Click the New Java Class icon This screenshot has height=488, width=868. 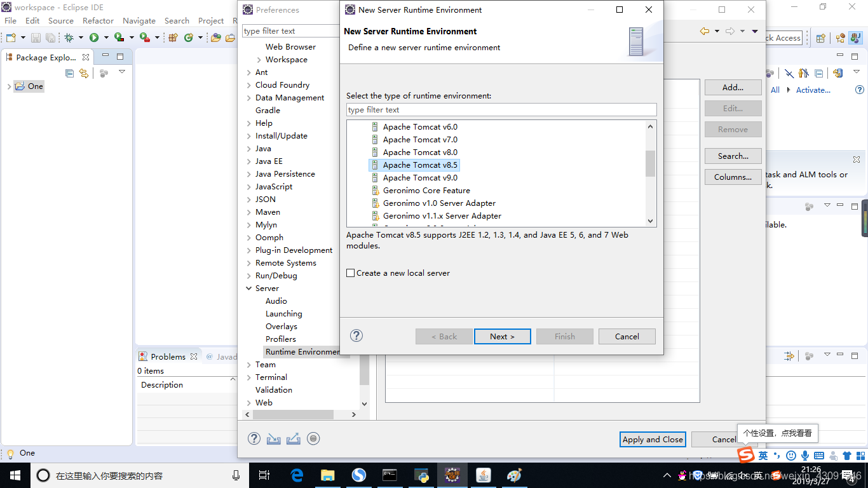pyautogui.click(x=188, y=37)
